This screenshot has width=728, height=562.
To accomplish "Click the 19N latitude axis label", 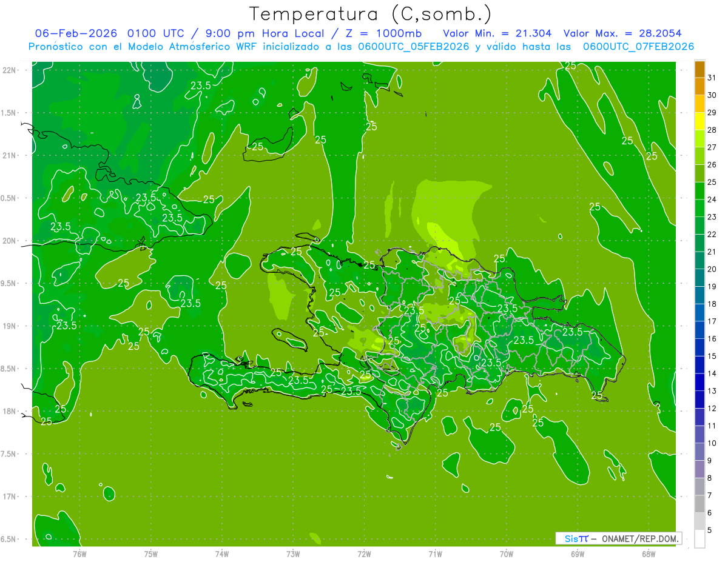I will point(10,326).
